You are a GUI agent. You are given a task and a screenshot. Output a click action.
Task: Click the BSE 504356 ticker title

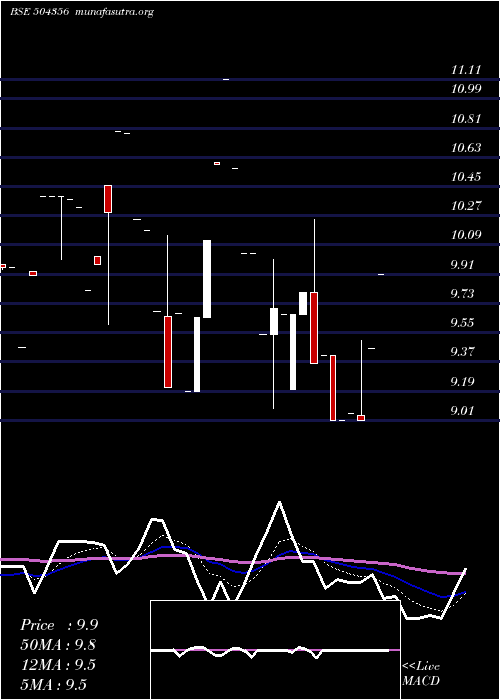coord(39,12)
